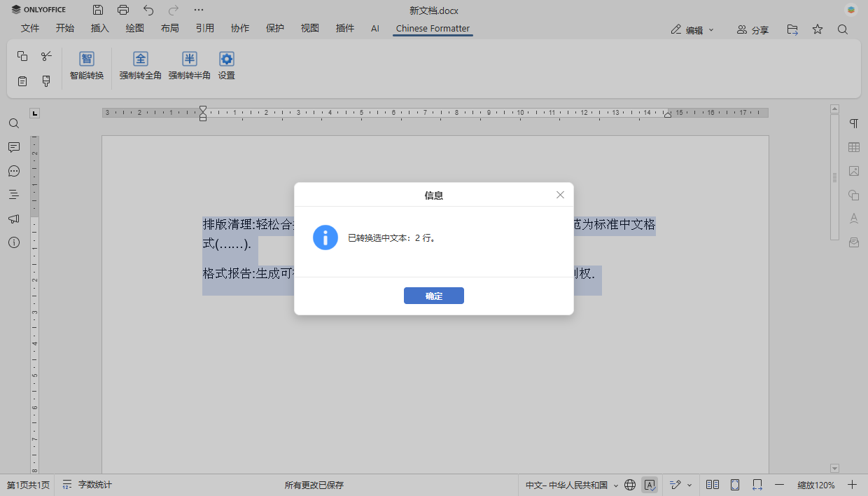This screenshot has width=868, height=496.
Task: Click the 分享 share button
Action: pyautogui.click(x=752, y=30)
